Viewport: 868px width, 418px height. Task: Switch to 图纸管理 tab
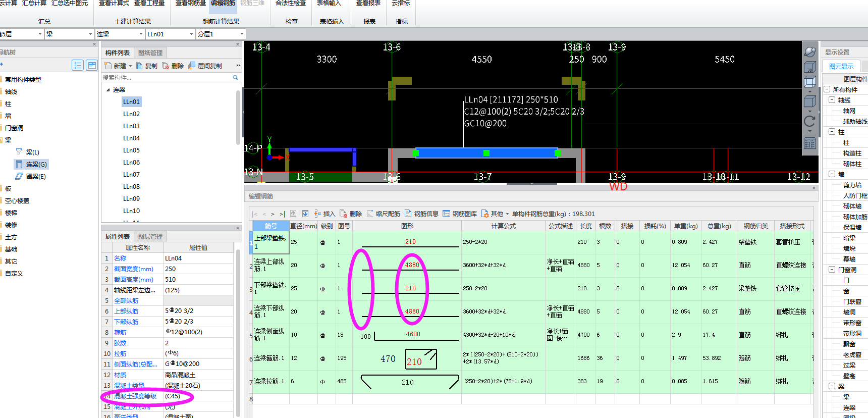pos(150,53)
